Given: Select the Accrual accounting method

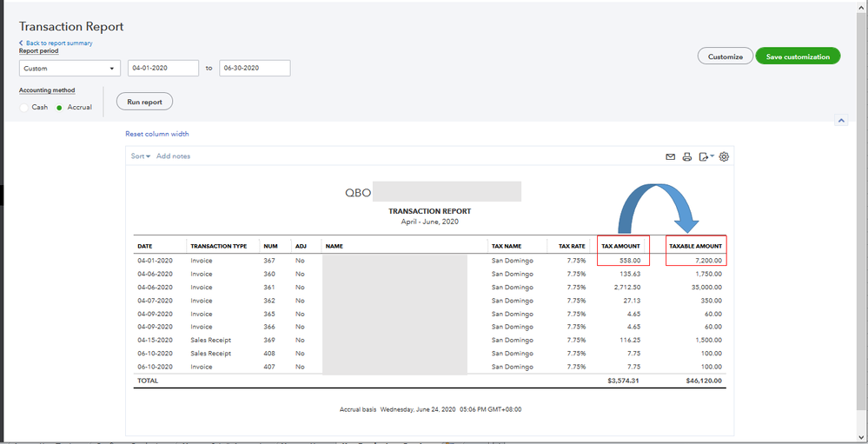Looking at the screenshot, I should coord(60,107).
